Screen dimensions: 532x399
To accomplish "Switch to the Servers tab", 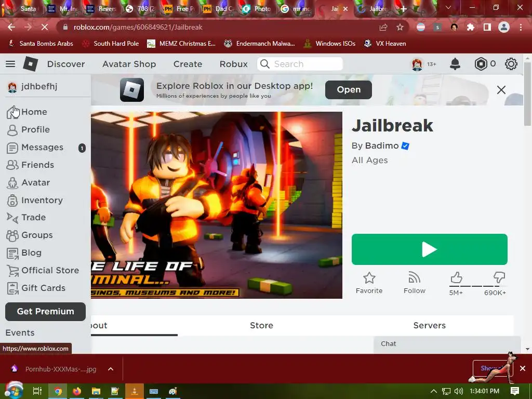I will click(x=429, y=325).
